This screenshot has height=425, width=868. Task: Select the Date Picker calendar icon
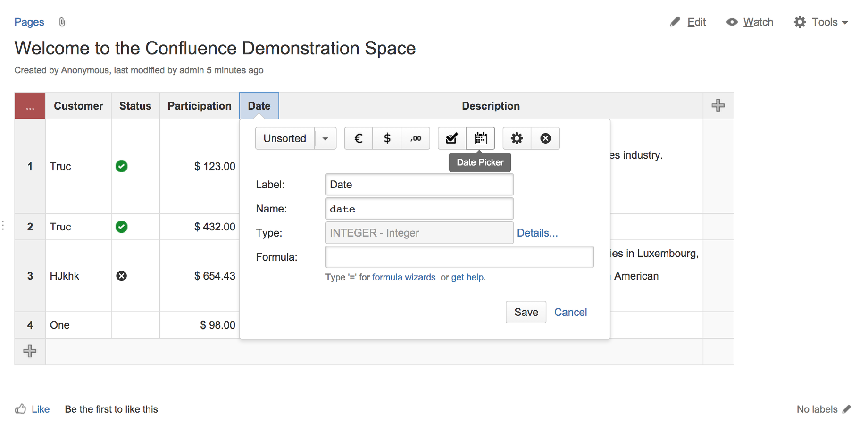pyautogui.click(x=480, y=138)
